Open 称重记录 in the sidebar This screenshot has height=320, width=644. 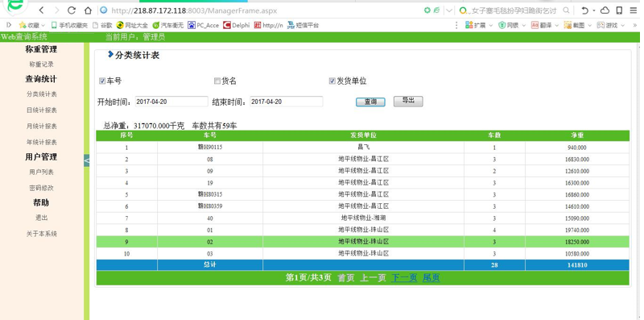[42, 64]
